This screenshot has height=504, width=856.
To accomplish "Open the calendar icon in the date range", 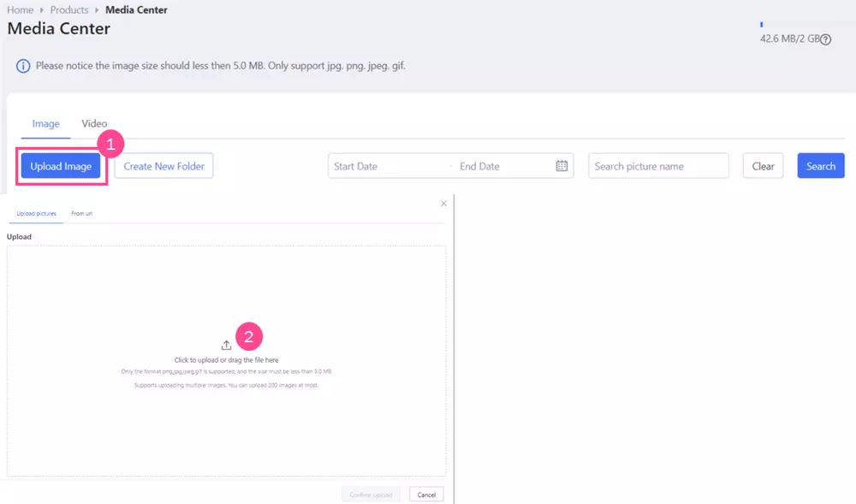I will pos(562,166).
